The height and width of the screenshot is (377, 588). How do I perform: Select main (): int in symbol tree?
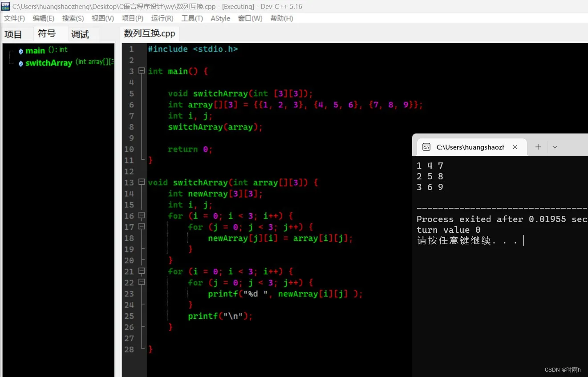click(46, 50)
